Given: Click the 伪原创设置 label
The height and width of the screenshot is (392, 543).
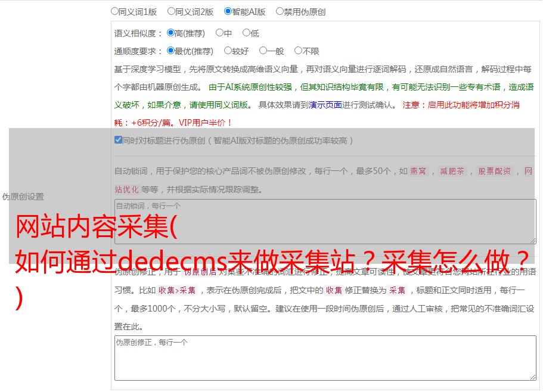Looking at the screenshot, I should pyautogui.click(x=23, y=197).
